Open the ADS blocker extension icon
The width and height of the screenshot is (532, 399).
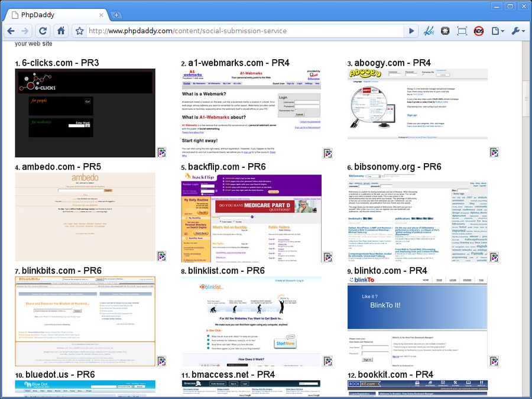(479, 31)
